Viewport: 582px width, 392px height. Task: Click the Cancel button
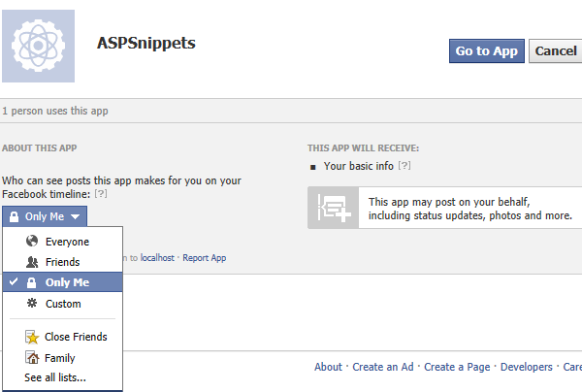tap(556, 50)
